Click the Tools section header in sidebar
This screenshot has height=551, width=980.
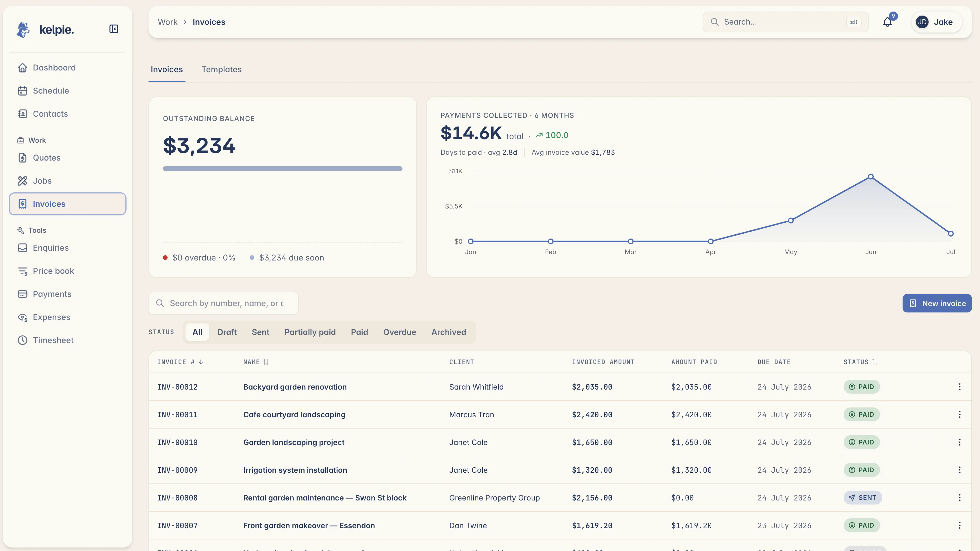[x=32, y=230]
